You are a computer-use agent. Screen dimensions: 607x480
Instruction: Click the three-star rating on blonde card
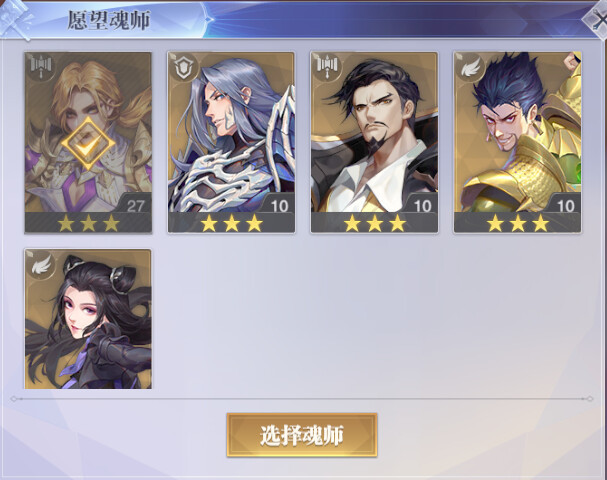click(x=89, y=223)
